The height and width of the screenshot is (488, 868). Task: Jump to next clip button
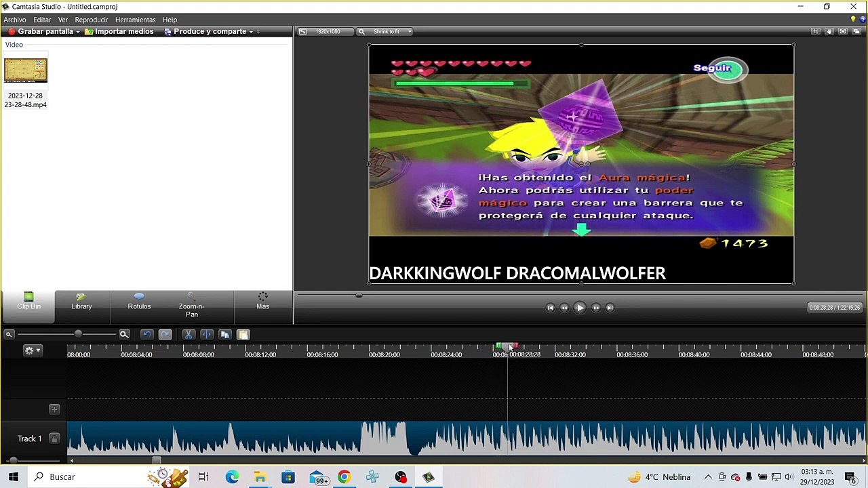[610, 308]
